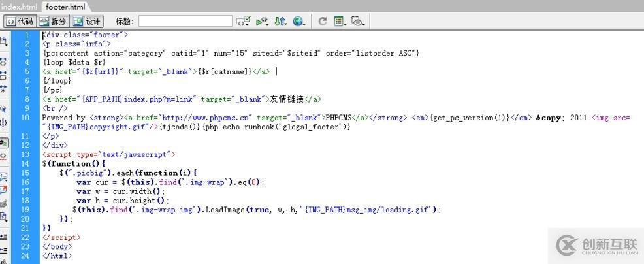Click the {/pc} code line
Image resolution: width=644 pixels, height=264 pixels.
(x=52, y=90)
